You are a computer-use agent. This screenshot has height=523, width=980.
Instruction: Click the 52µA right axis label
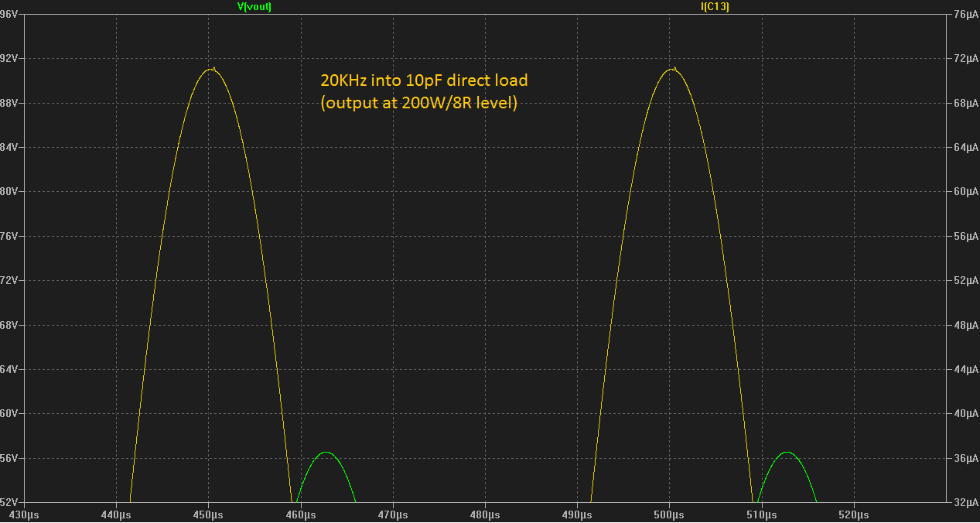966,280
